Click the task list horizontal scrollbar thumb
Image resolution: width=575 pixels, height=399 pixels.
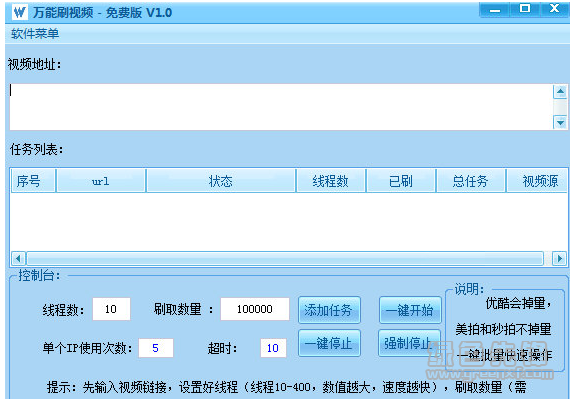285,259
